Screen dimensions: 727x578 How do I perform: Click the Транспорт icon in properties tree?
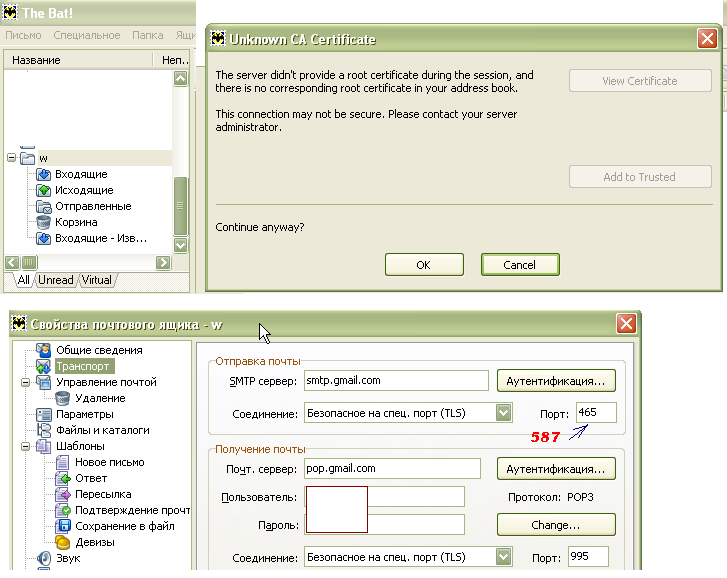pyautogui.click(x=44, y=366)
